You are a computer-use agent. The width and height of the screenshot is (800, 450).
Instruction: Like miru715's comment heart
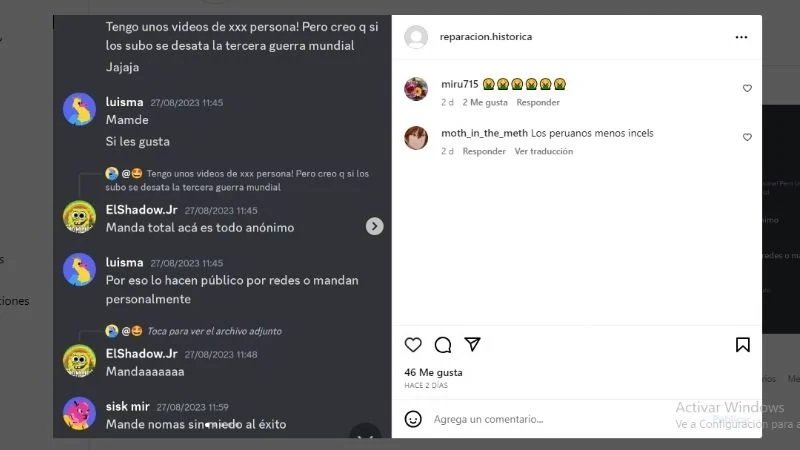pyautogui.click(x=747, y=88)
